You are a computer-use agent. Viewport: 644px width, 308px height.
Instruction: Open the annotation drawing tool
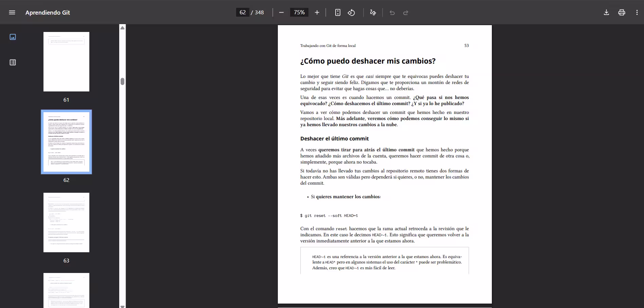coord(373,13)
